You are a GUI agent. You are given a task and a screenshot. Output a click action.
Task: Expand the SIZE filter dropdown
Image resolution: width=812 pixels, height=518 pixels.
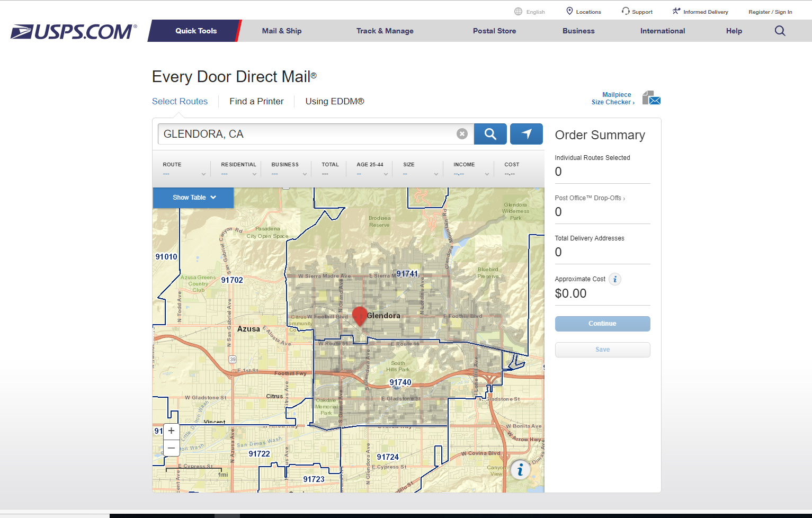tap(436, 174)
